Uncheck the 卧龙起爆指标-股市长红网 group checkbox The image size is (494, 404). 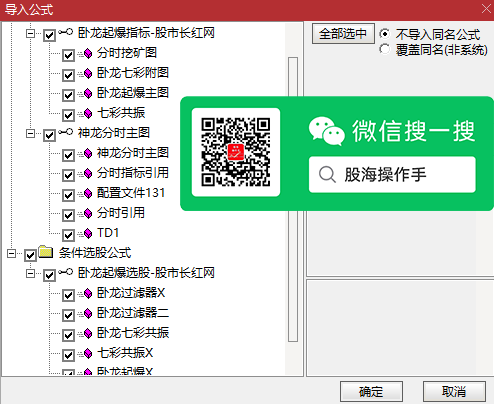pyautogui.click(x=49, y=35)
